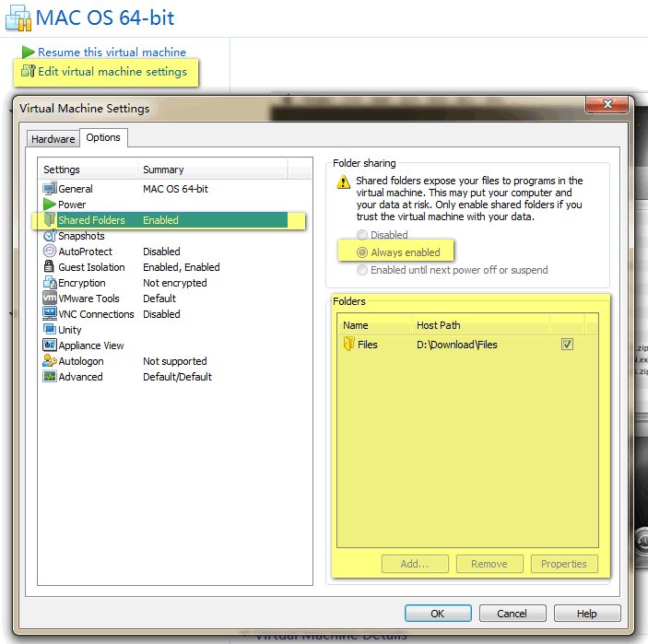Click the VNC Connections monitor icon

[x=50, y=313]
